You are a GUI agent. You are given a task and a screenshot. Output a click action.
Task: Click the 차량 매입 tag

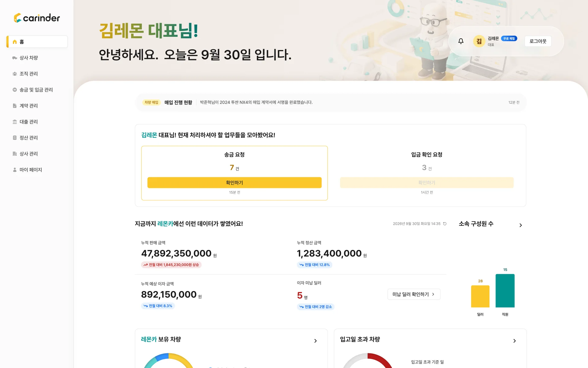151,102
